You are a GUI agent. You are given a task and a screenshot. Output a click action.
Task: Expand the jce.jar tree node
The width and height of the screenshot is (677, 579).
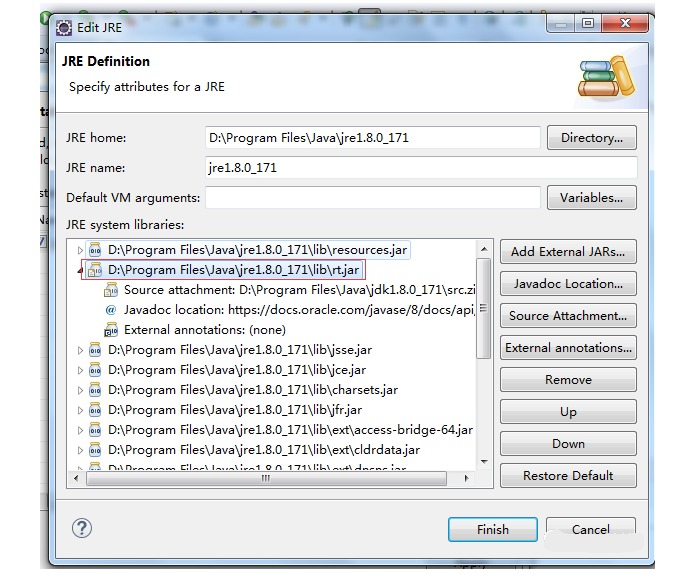click(80, 370)
